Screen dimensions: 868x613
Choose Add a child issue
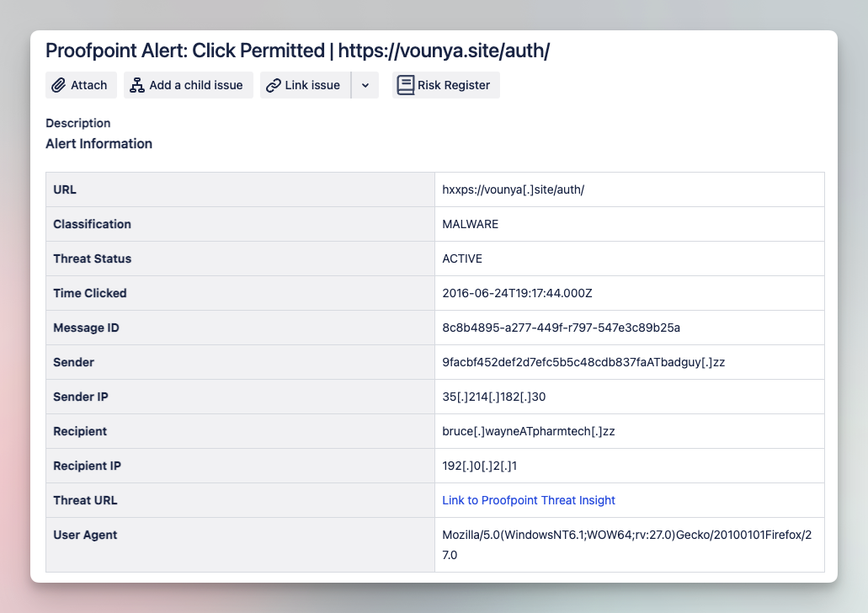(189, 85)
